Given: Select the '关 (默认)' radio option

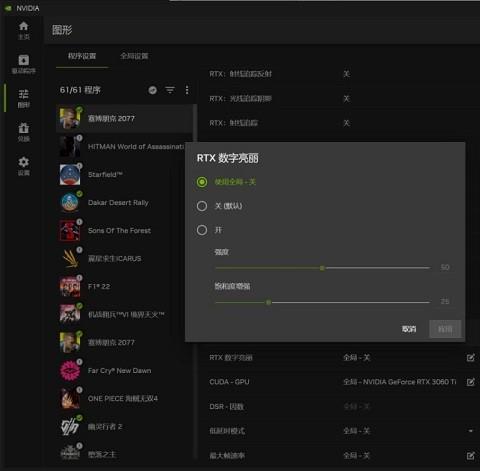Looking at the screenshot, I should [x=202, y=206].
